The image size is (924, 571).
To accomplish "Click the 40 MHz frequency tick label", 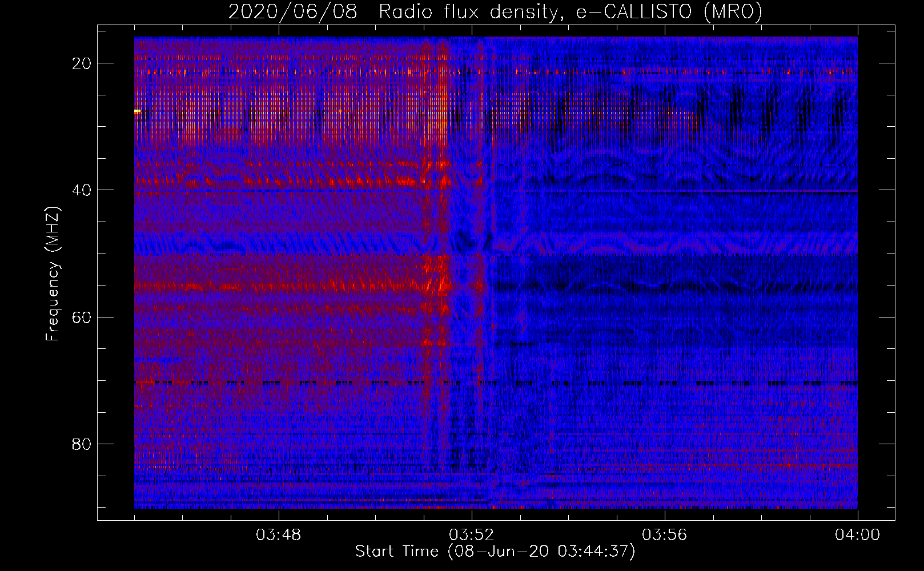I will (82, 190).
